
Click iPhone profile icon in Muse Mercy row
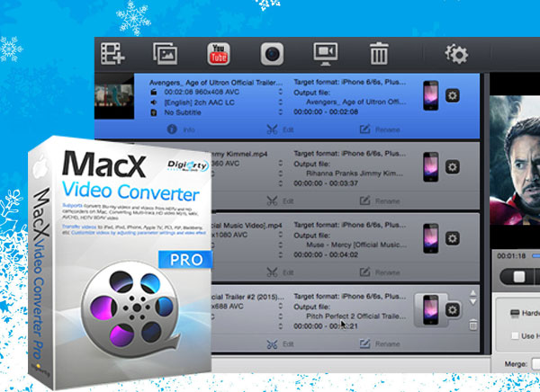431,238
